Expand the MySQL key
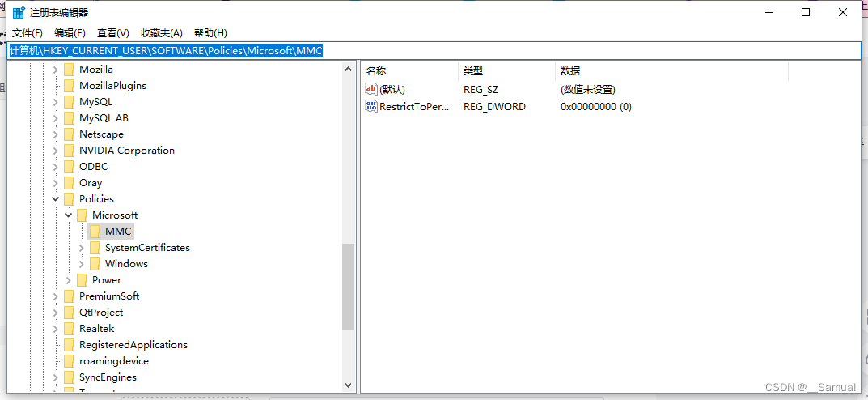This screenshot has width=868, height=400. 55,102
